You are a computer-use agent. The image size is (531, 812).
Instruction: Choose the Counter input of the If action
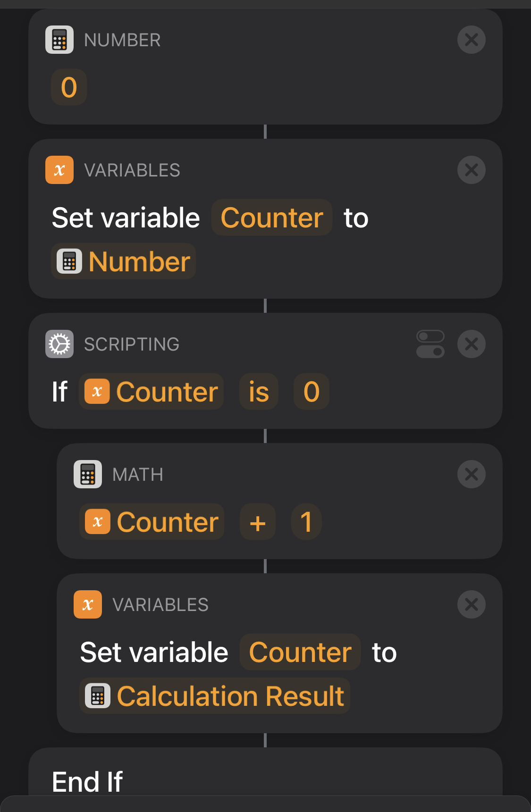pyautogui.click(x=151, y=392)
